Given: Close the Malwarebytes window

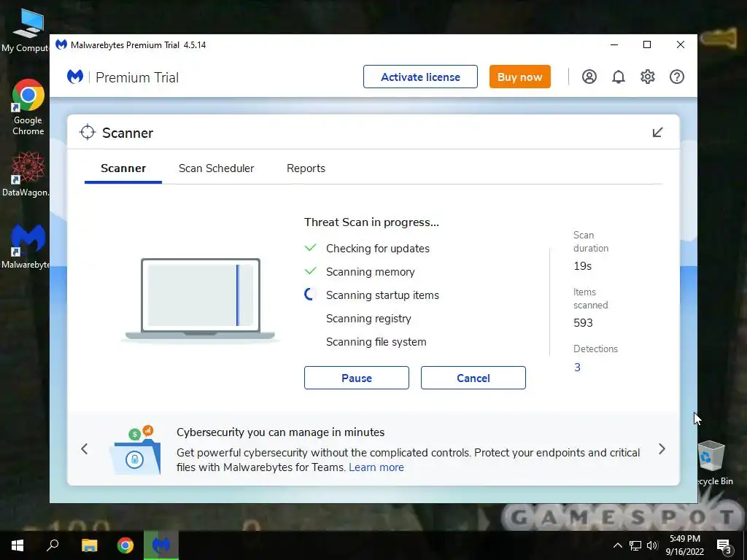Looking at the screenshot, I should (x=681, y=44).
